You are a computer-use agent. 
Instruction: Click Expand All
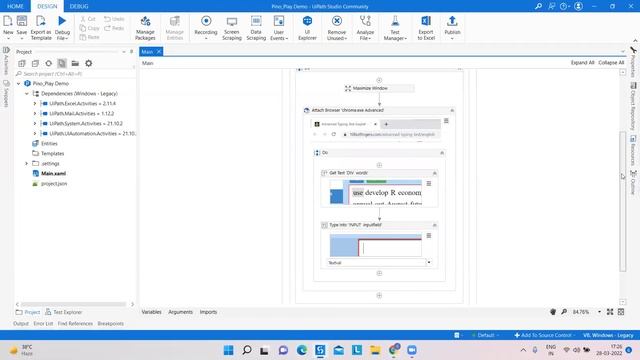pos(582,62)
